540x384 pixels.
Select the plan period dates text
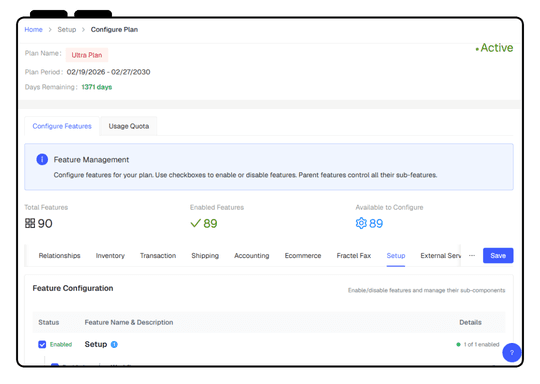point(108,72)
